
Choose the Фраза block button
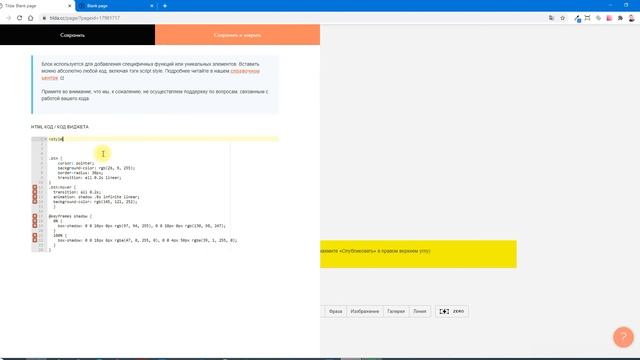[336, 311]
